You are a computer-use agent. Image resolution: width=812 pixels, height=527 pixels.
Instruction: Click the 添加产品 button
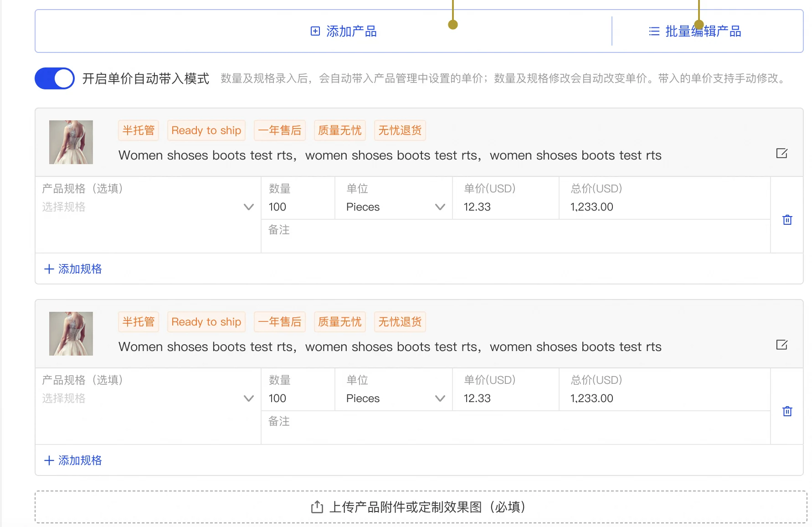point(351,31)
